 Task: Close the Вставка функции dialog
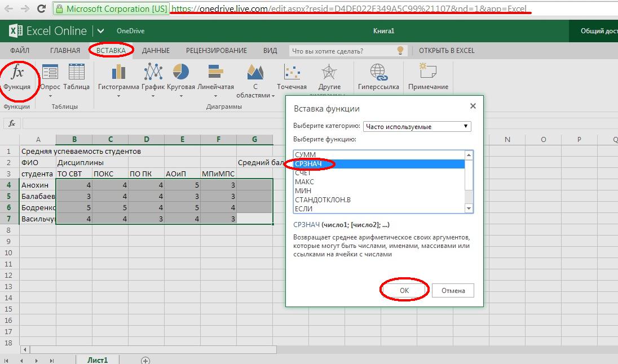473,106
